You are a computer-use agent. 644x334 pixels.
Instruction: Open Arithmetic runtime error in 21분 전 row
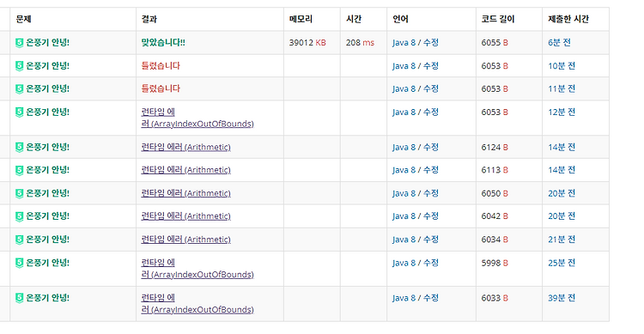click(185, 240)
